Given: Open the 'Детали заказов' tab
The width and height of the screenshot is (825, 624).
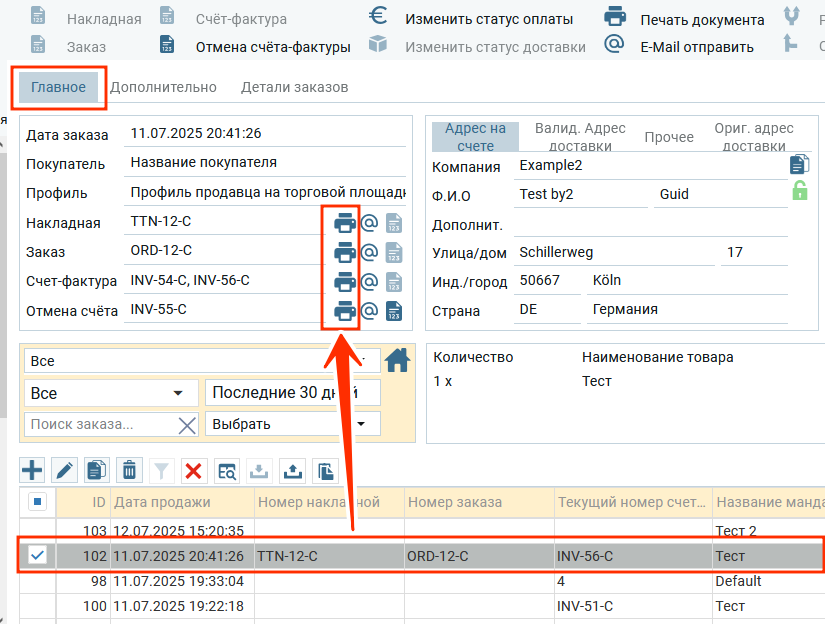Looking at the screenshot, I should [294, 87].
